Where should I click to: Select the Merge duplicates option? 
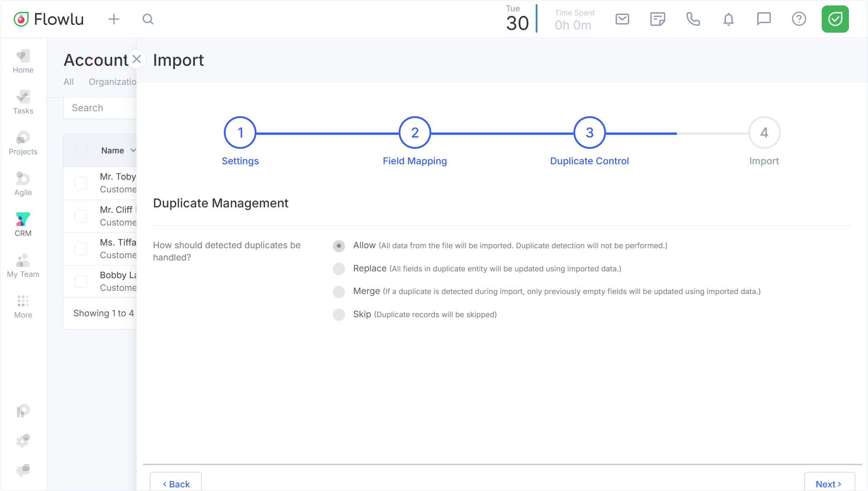pos(339,292)
